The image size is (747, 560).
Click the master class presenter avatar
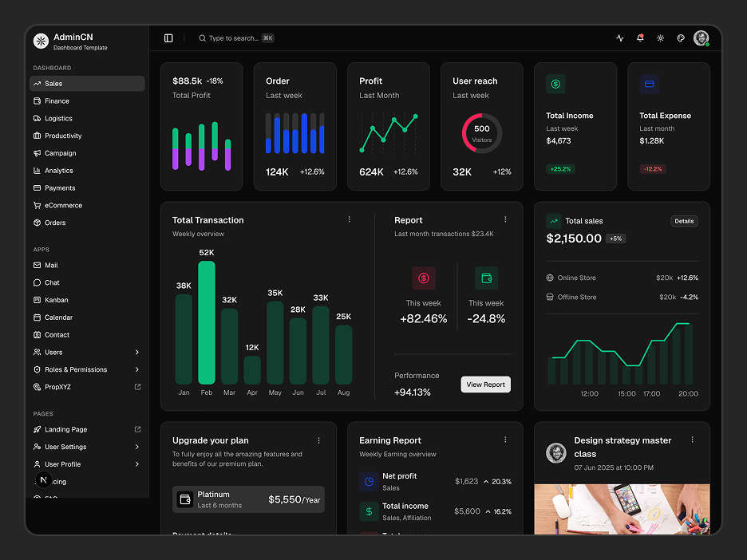point(556,453)
